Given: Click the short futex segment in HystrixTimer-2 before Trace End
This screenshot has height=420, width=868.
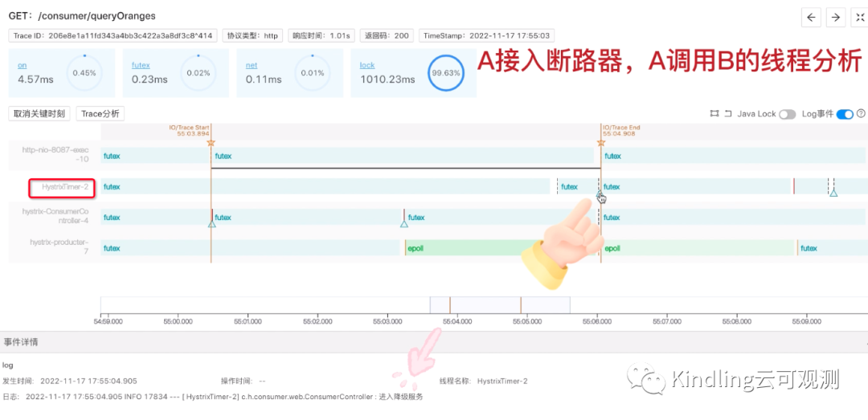Looking at the screenshot, I should [577, 187].
